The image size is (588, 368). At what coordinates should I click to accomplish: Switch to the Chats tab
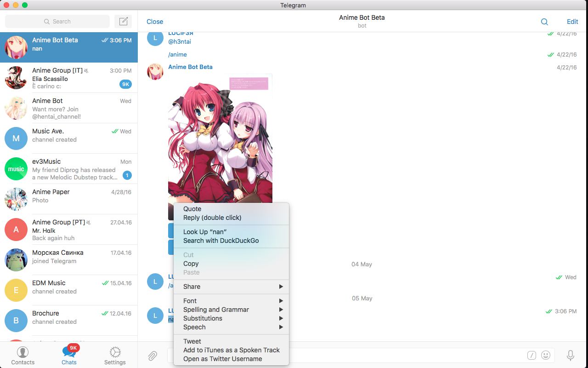tap(69, 356)
